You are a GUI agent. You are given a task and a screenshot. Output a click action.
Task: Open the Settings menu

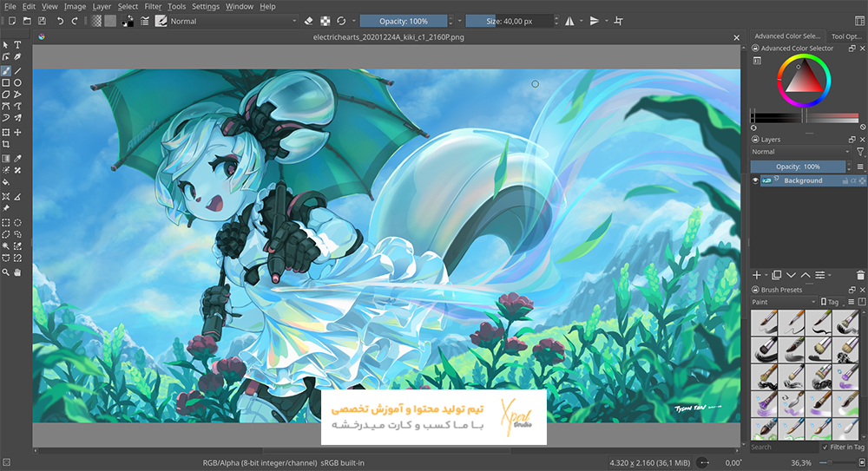pos(206,7)
